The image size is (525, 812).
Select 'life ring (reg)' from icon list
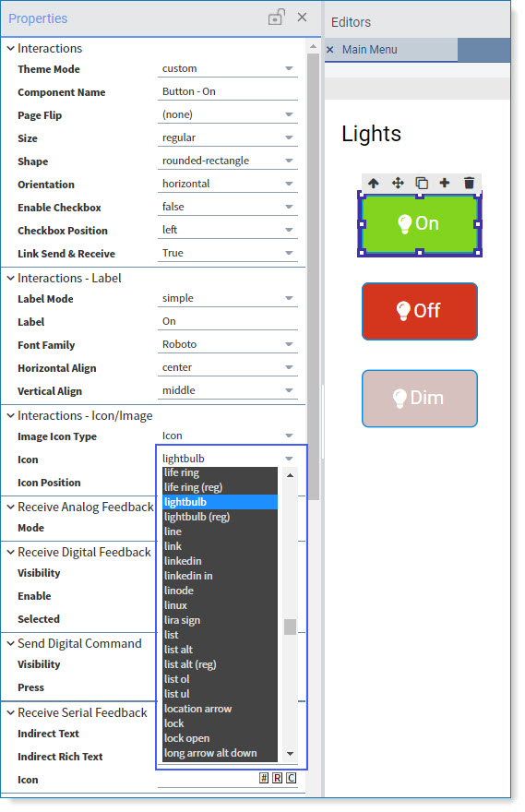point(220,487)
